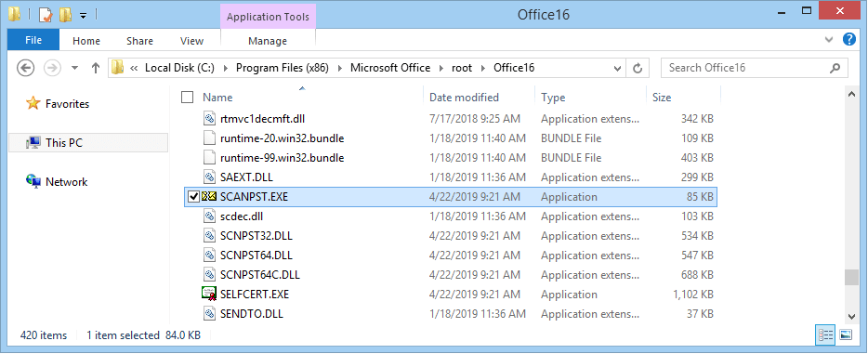Click the SENDTO.DLL file icon

[x=209, y=314]
